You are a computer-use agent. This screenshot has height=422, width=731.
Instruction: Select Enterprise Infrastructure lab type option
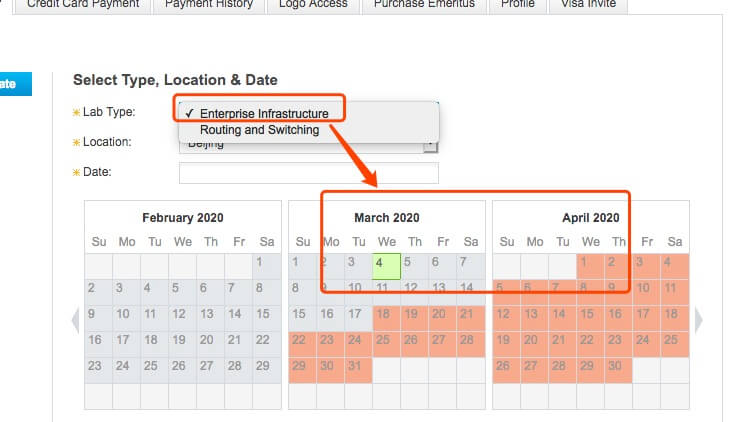point(263,113)
